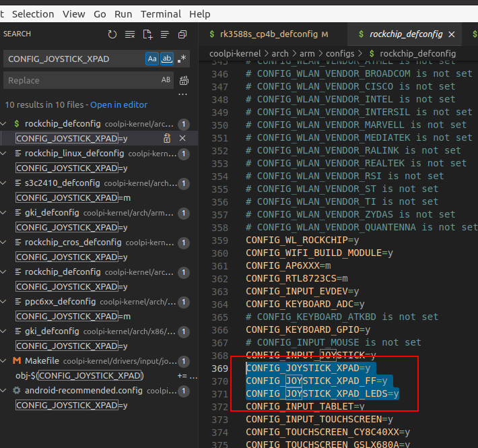This screenshot has width=478, height=448.
Task: Refresh the search results
Action: click(x=112, y=34)
